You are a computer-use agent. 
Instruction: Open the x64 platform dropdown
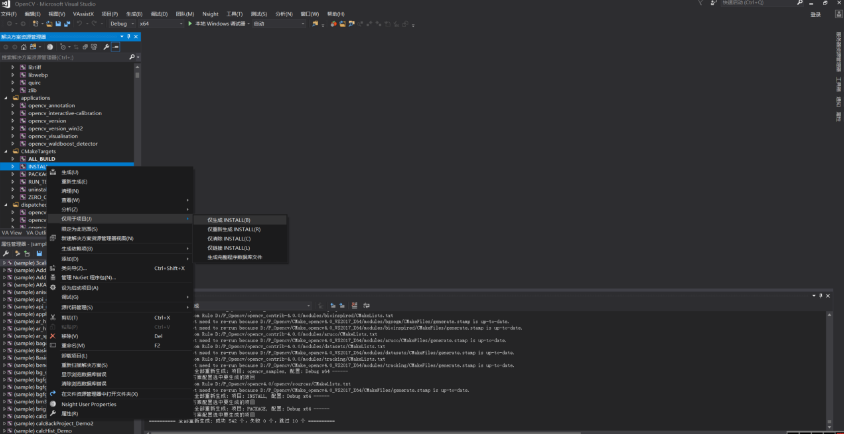point(161,24)
